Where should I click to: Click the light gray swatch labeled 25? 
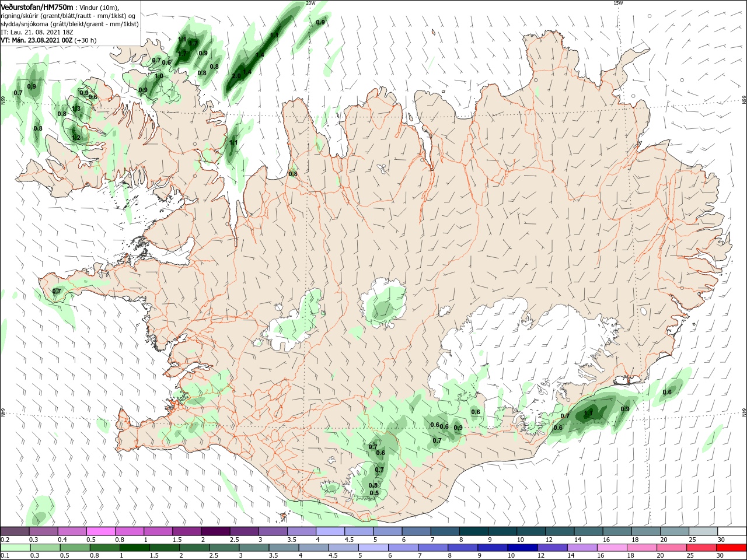pos(703,531)
